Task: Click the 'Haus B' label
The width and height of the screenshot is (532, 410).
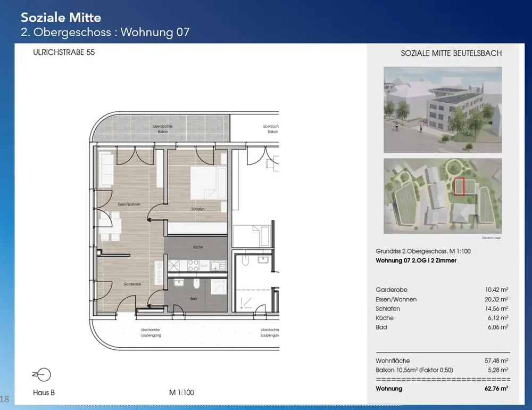Action: tap(44, 393)
